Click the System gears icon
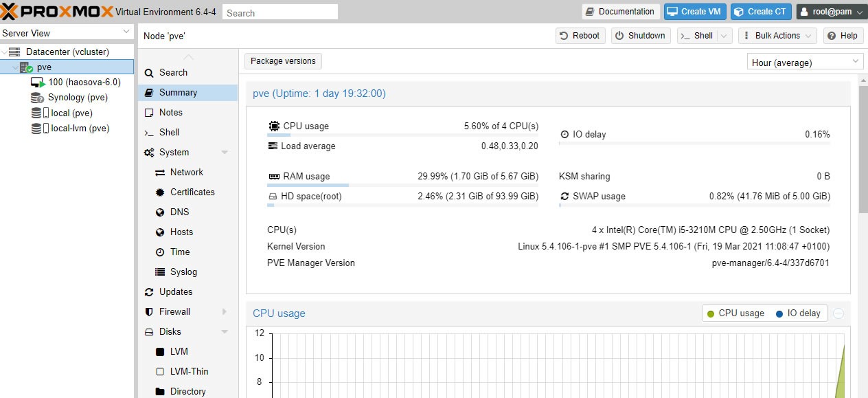The height and width of the screenshot is (398, 868). tap(149, 153)
